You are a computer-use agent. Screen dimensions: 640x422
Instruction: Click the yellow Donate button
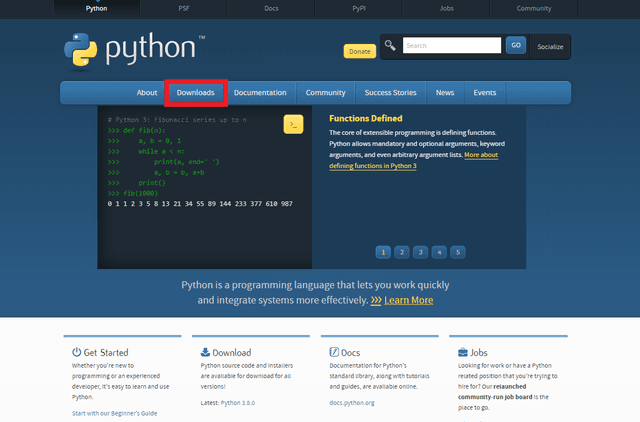click(360, 51)
